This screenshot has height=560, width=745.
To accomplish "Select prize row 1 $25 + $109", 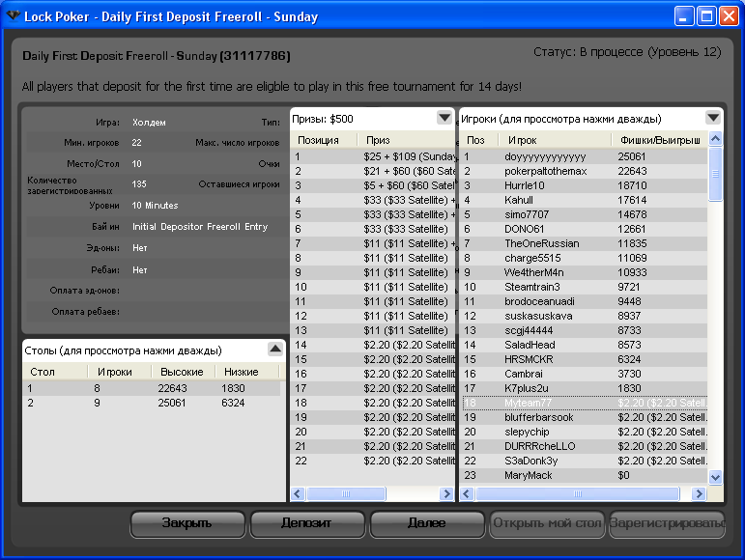I will 373,156.
